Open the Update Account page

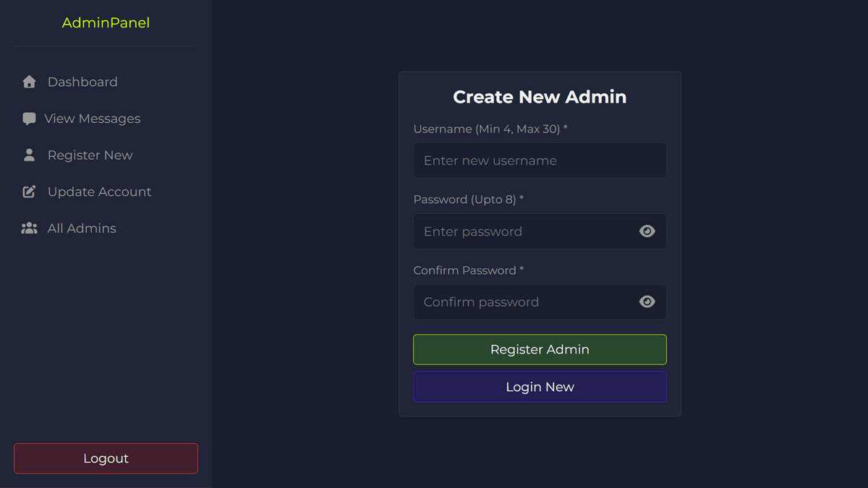pos(100,192)
